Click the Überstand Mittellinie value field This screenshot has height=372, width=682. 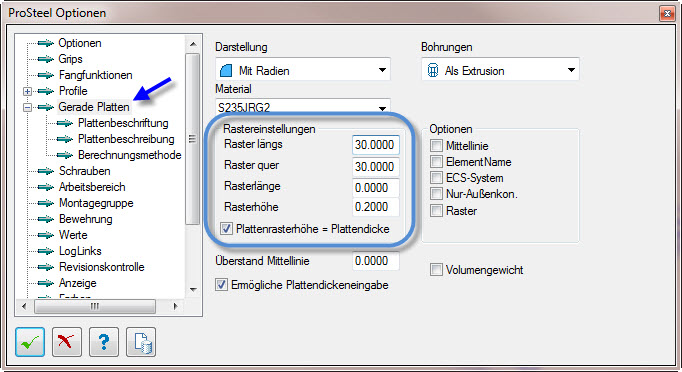[376, 261]
